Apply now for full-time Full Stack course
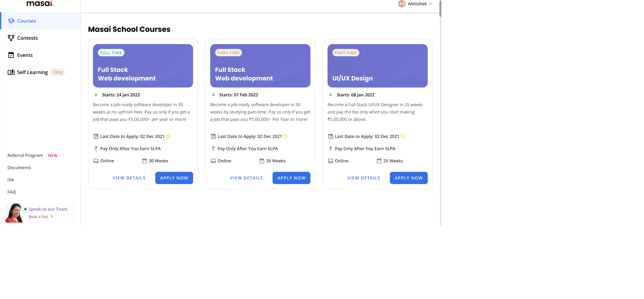Viewport: 644px width, 299px height. point(174,178)
